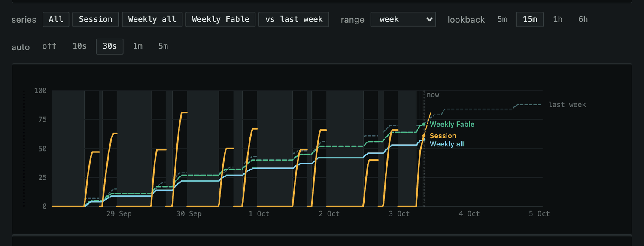Toggle the All series button

(x=56, y=19)
